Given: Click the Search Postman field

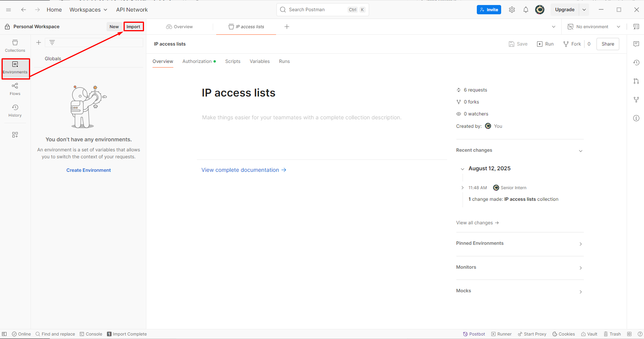Looking at the screenshot, I should tap(317, 10).
